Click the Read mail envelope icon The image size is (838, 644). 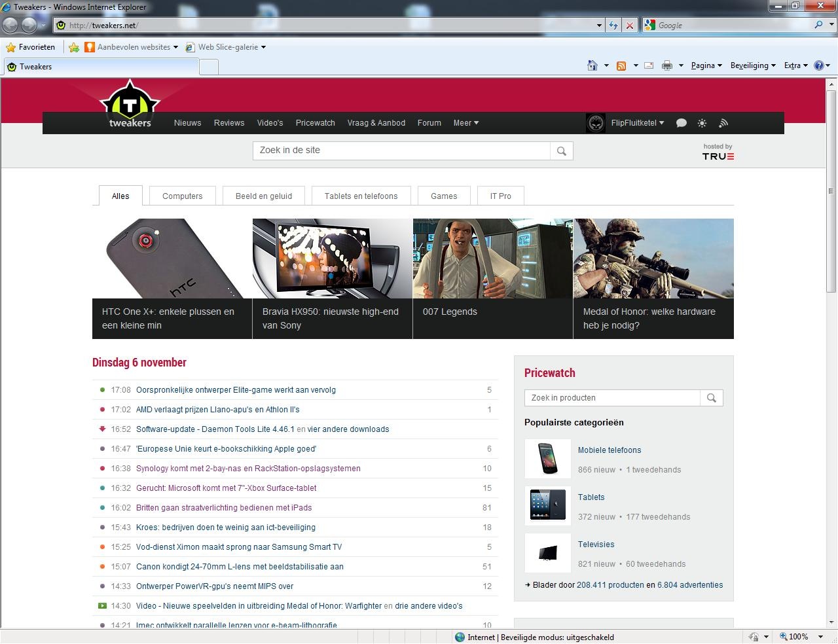pos(649,65)
